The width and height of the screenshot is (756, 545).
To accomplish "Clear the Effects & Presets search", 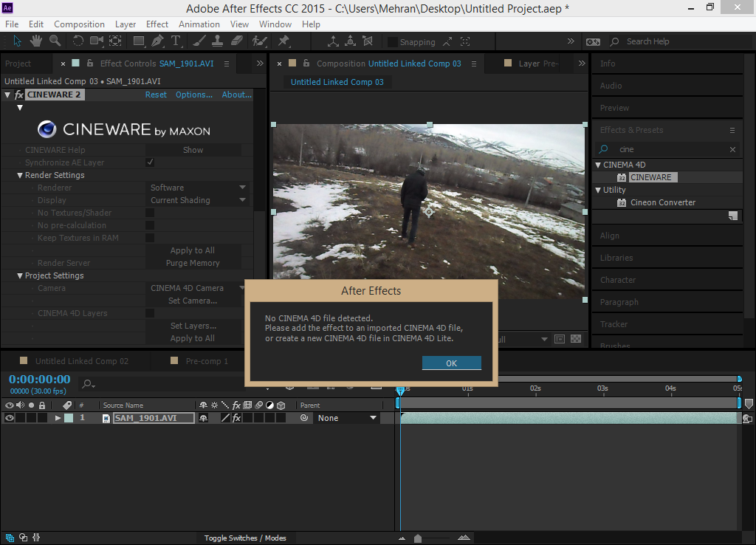I will (x=732, y=149).
